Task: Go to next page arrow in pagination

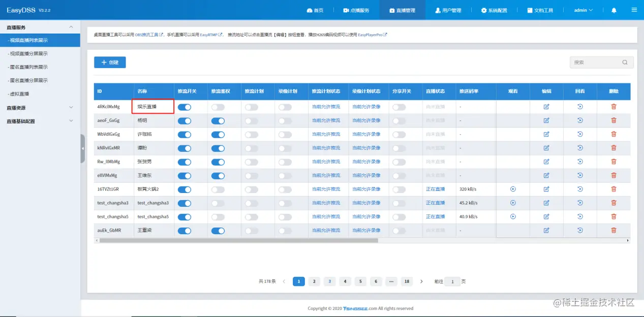Action: point(421,281)
